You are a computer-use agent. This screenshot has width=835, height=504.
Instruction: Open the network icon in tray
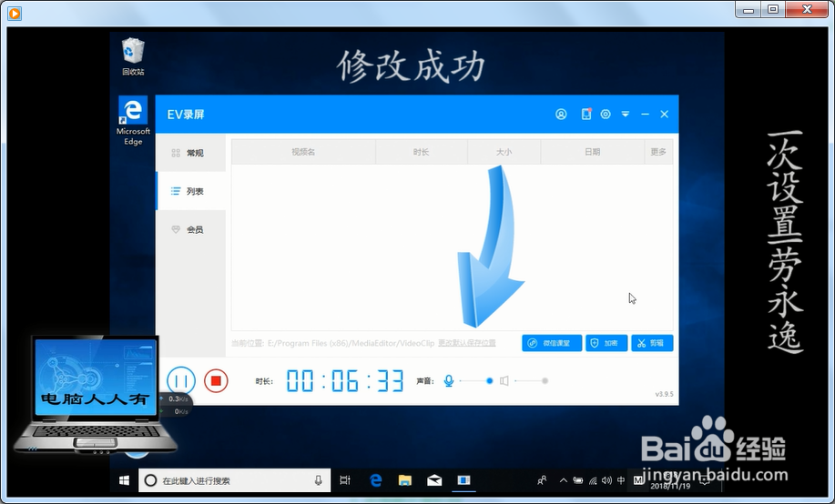592,480
